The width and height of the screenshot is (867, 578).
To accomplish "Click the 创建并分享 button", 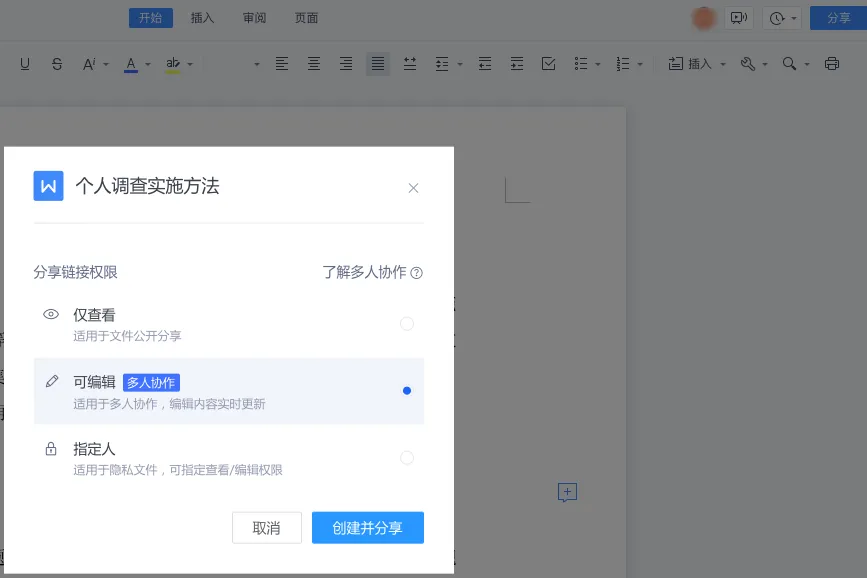I will coord(368,528).
